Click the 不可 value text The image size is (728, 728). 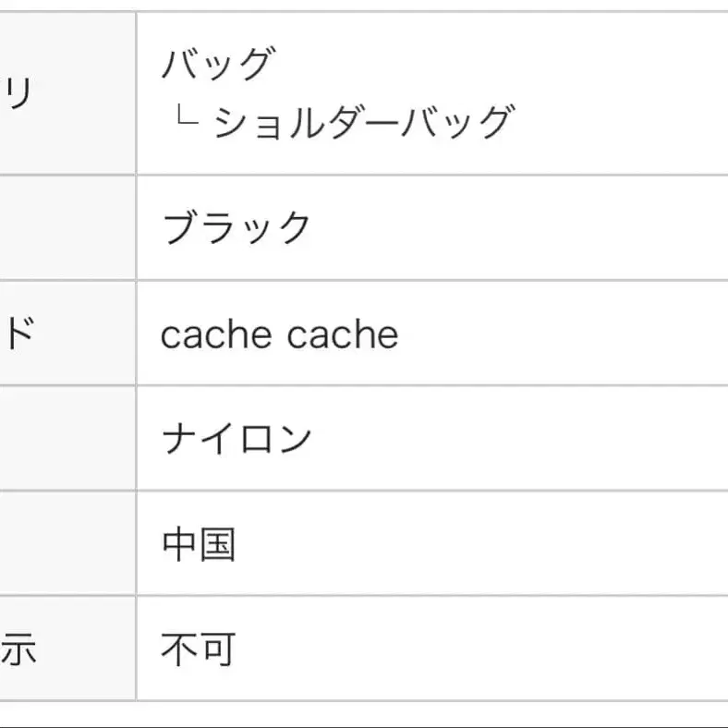[199, 649]
